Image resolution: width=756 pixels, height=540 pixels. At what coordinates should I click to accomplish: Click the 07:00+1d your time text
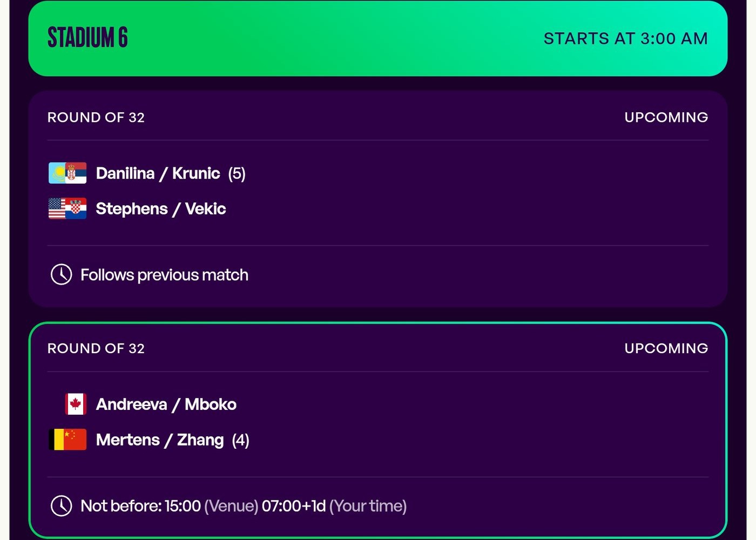pyautogui.click(x=294, y=506)
